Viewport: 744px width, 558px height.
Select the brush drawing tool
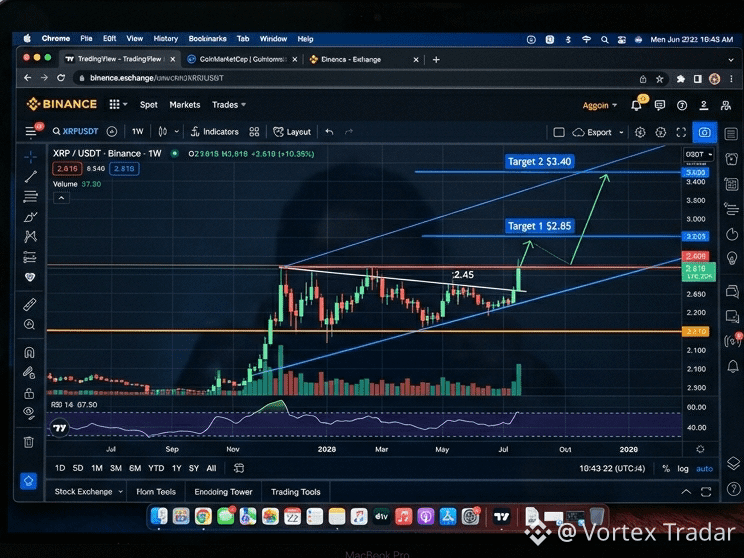pyautogui.click(x=30, y=217)
